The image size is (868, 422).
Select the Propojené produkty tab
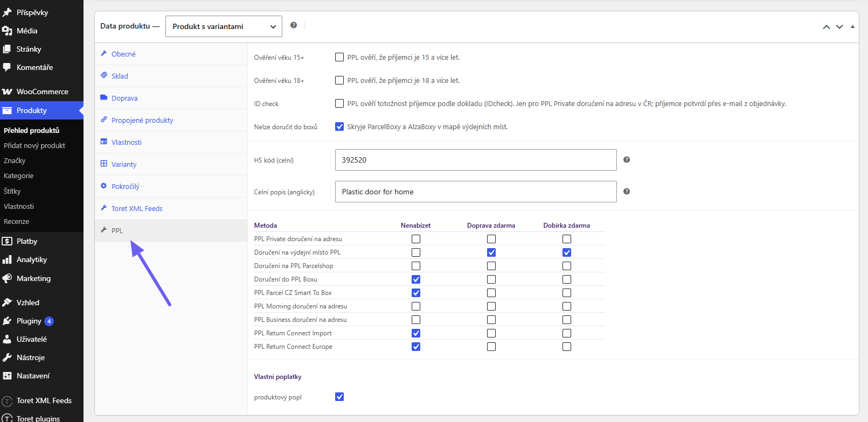coord(171,120)
